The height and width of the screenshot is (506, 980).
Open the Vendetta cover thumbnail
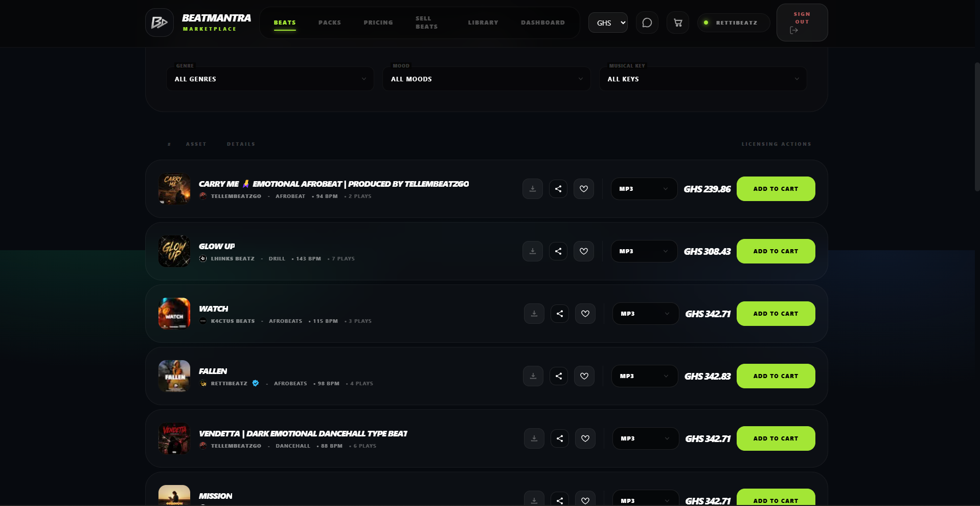pyautogui.click(x=174, y=438)
